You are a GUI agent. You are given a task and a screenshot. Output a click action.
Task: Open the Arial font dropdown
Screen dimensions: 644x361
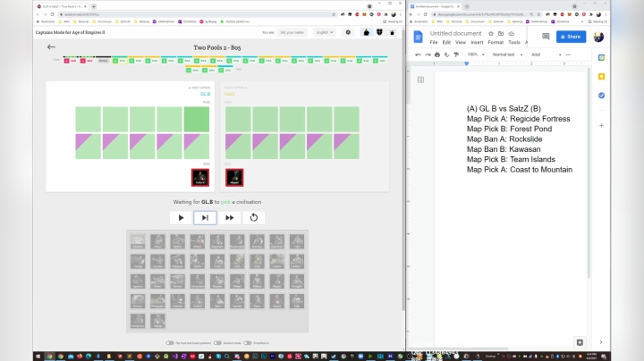(546, 55)
